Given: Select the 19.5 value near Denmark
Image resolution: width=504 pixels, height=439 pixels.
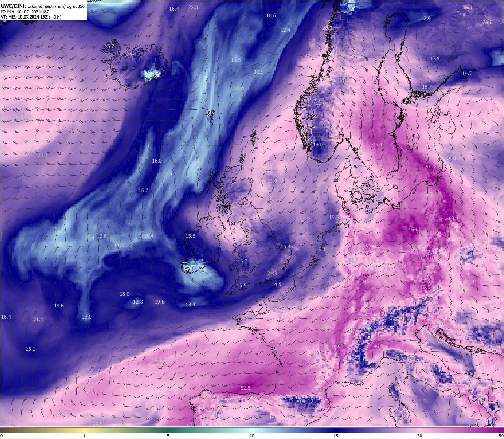Looking at the screenshot, I should [x=334, y=217].
